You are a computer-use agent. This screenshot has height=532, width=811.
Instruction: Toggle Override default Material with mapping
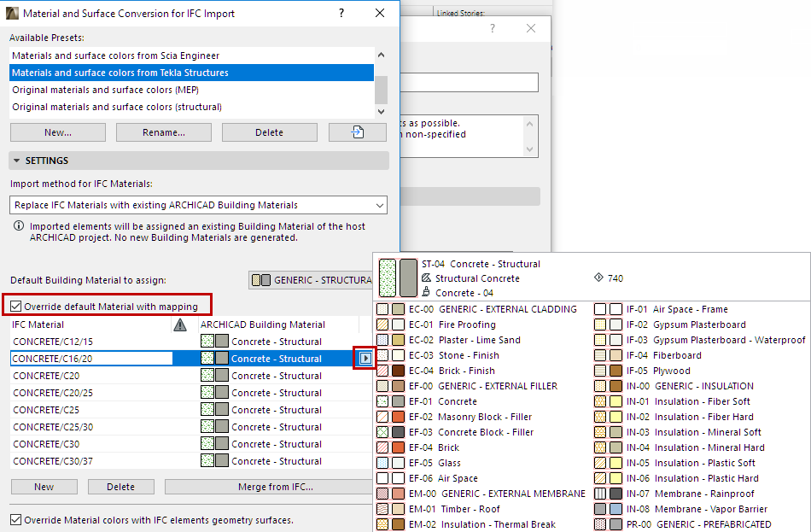click(x=16, y=307)
